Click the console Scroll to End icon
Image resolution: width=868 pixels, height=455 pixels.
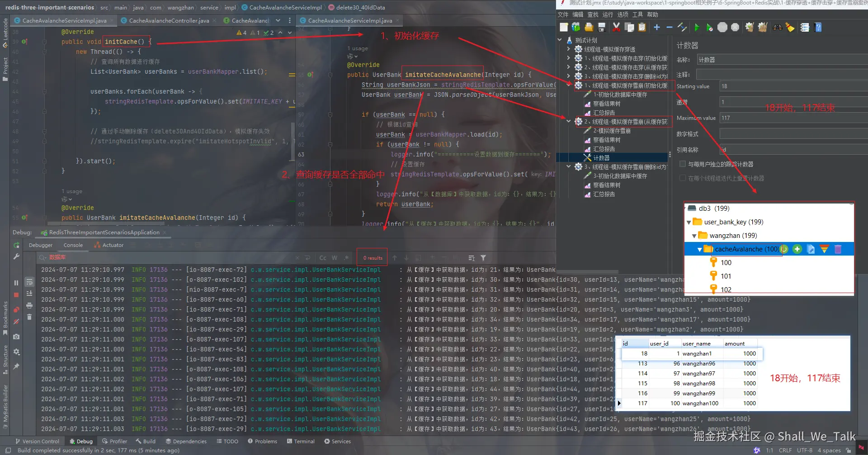tap(29, 294)
